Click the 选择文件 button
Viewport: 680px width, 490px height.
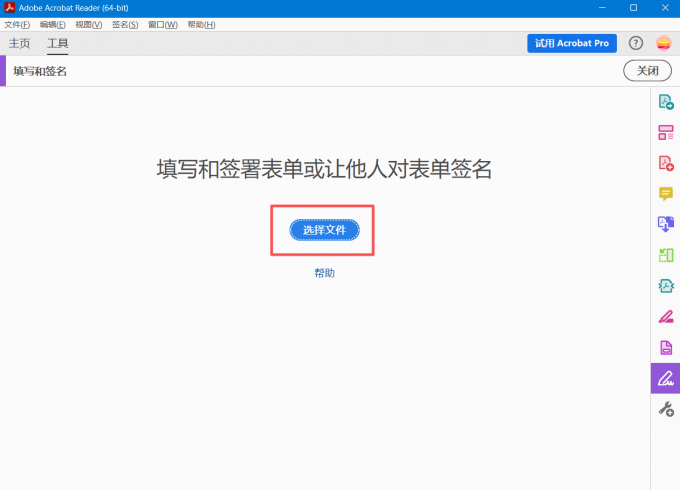[324, 230]
